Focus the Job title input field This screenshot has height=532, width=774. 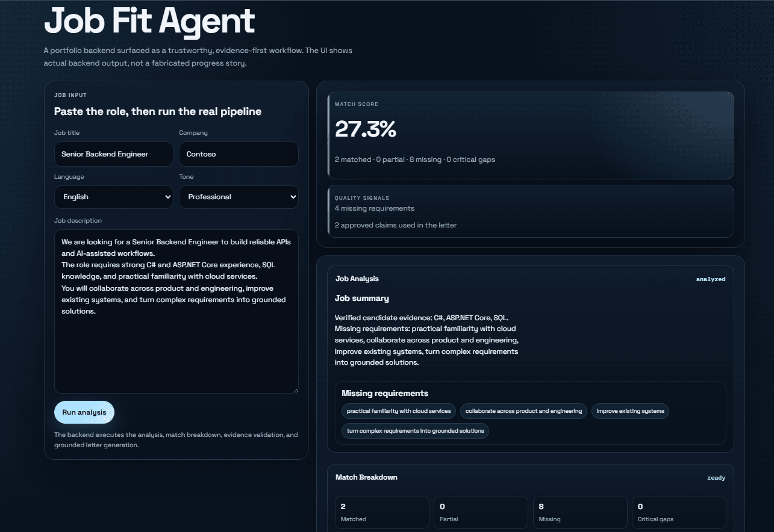pos(114,154)
